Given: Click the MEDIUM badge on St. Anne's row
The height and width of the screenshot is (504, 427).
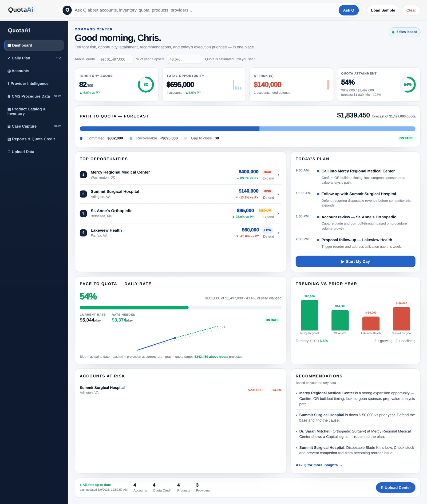Looking at the screenshot, I should [x=265, y=211].
